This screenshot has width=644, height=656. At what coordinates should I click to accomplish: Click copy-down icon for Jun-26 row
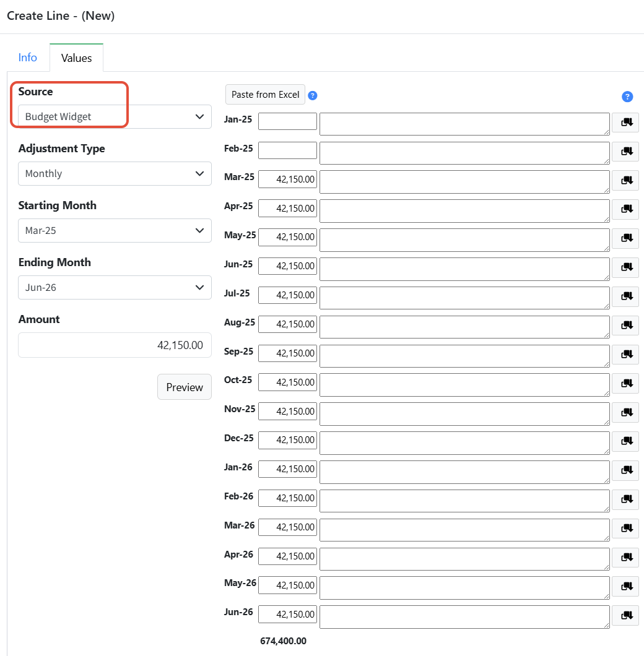pyautogui.click(x=625, y=615)
